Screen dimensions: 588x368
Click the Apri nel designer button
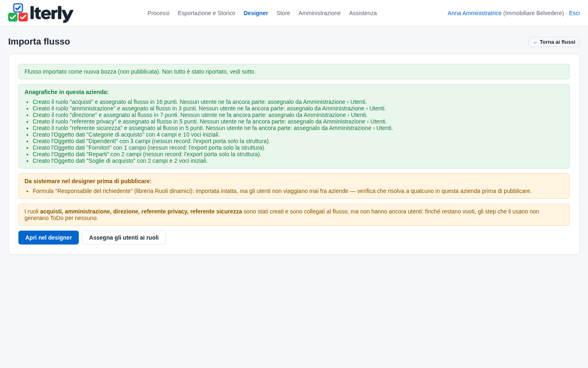pos(49,238)
